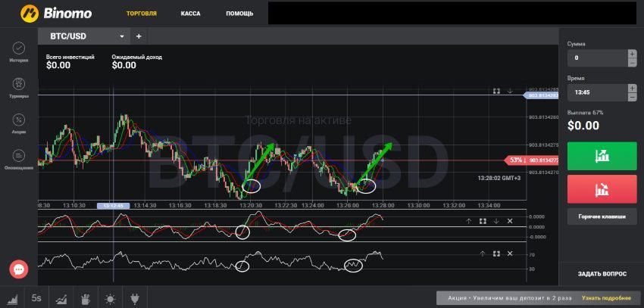Add a new asset tab with plus
The height and width of the screenshot is (308, 644).
(x=139, y=36)
